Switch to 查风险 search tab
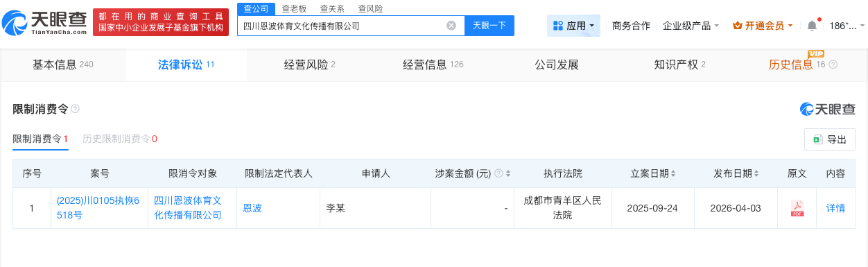The image size is (868, 267). click(x=370, y=9)
